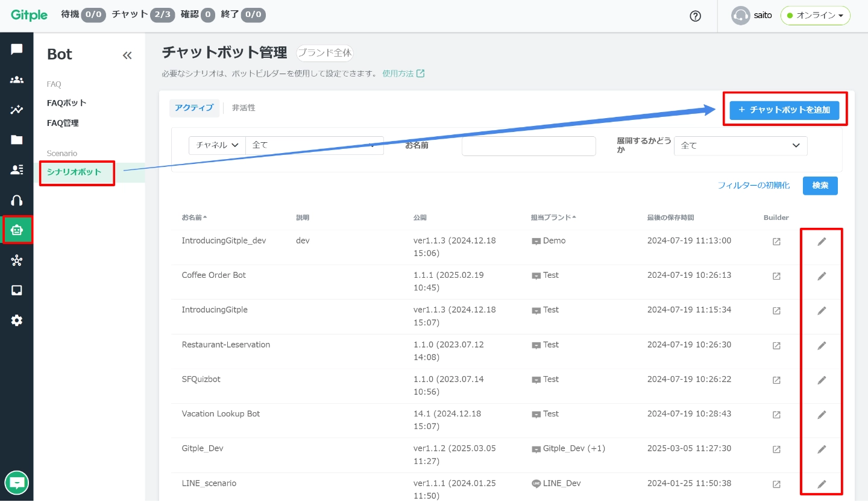
Task: Click the 終了 0/0 status counter
Action: [243, 14]
